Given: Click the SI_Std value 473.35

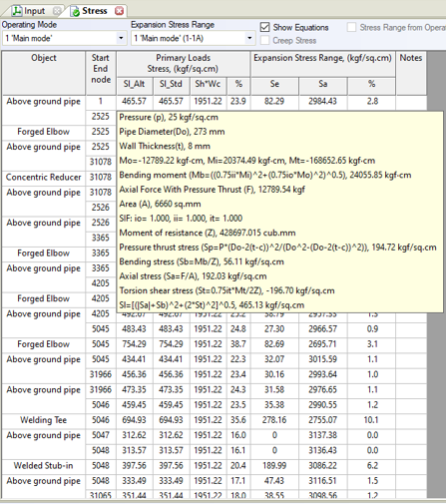Looking at the screenshot, I should pyautogui.click(x=171, y=390).
